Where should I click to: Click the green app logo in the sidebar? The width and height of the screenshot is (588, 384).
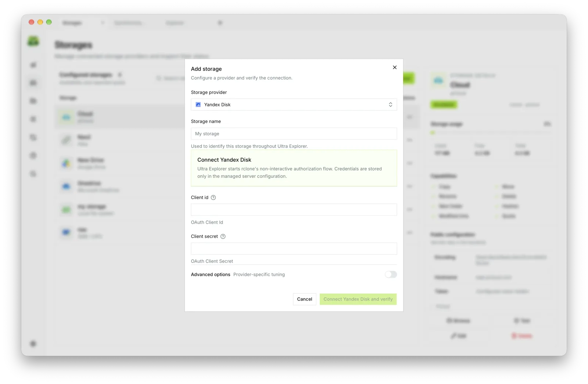point(33,41)
